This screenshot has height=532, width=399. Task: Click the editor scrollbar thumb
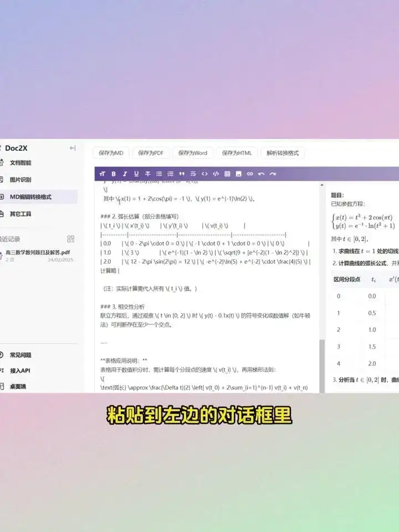point(322,366)
